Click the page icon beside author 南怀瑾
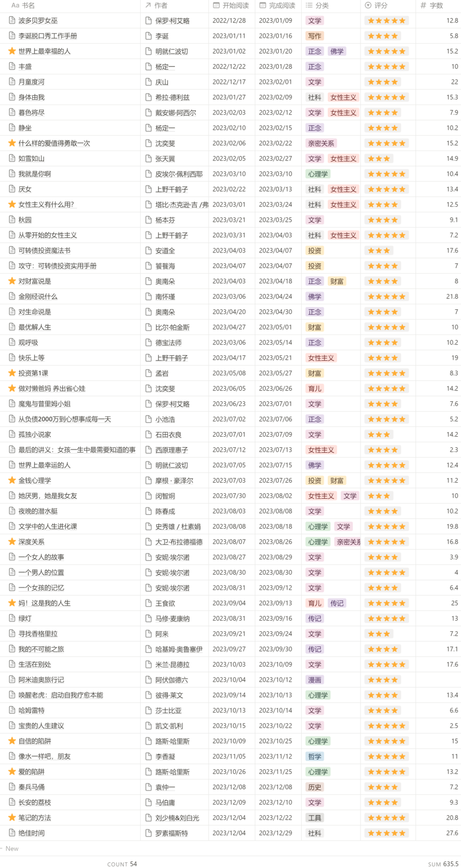461x868 pixels. coord(149,297)
